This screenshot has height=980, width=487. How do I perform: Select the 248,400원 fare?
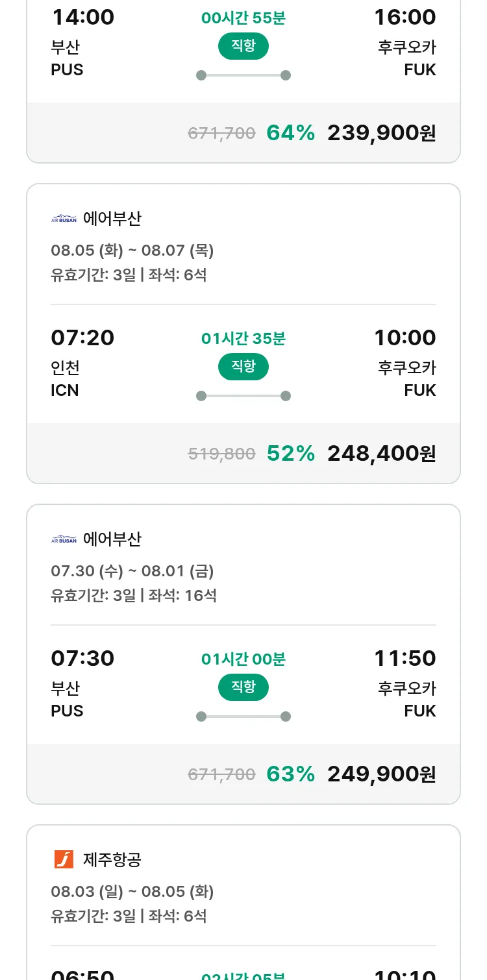pos(381,454)
